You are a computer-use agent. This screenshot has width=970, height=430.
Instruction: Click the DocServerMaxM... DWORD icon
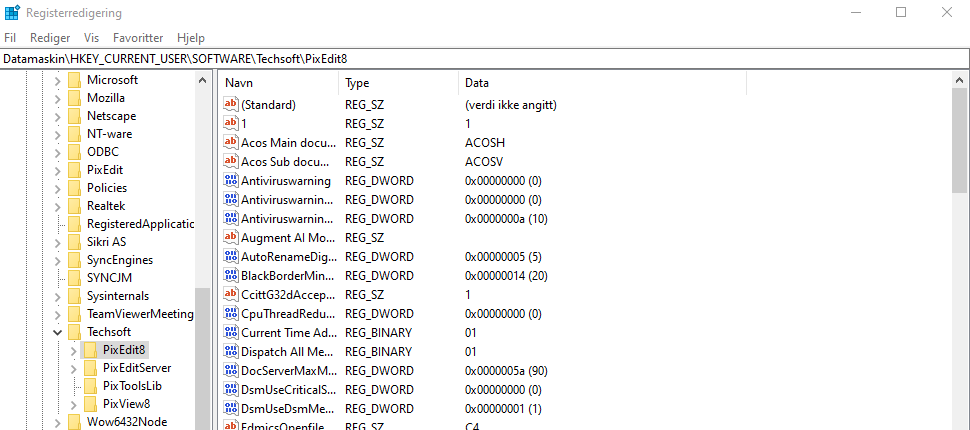click(231, 371)
